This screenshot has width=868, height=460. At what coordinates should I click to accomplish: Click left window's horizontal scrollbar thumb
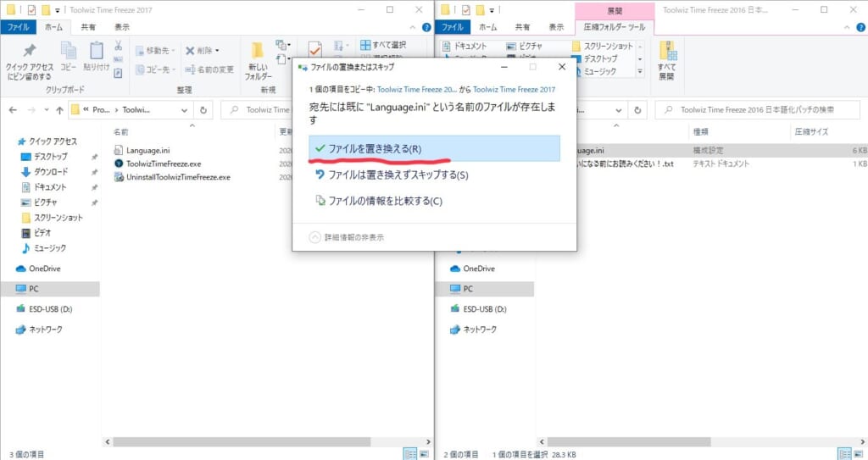tap(242, 441)
